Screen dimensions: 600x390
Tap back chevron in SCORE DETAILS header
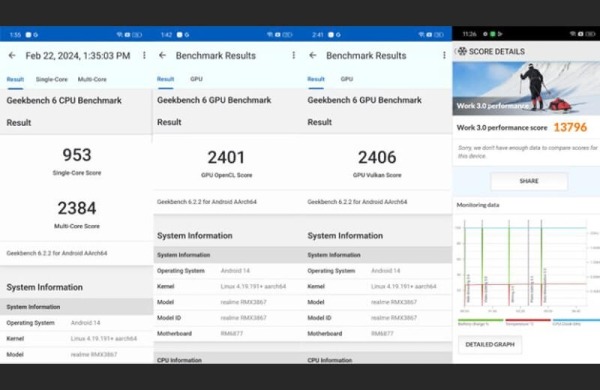point(455,51)
